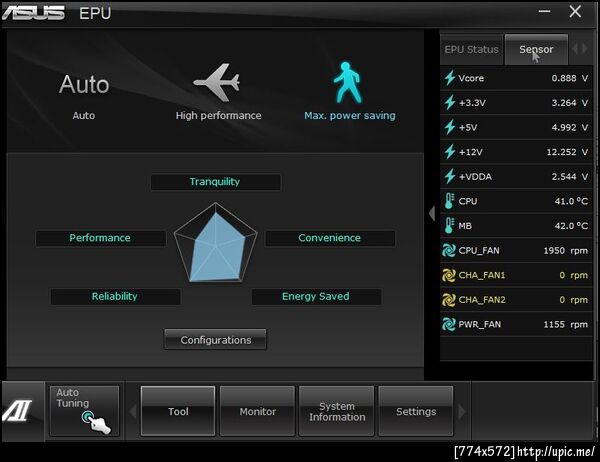Minimize the EPU window

pyautogui.click(x=544, y=11)
